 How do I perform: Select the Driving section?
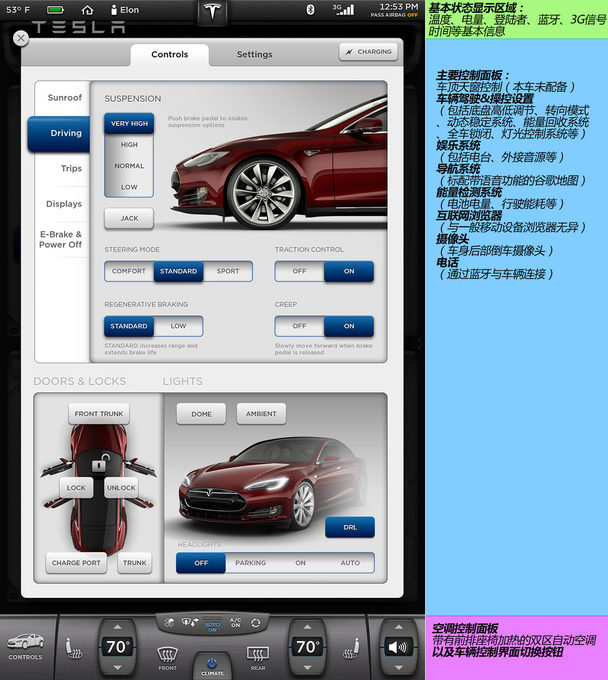click(x=59, y=134)
